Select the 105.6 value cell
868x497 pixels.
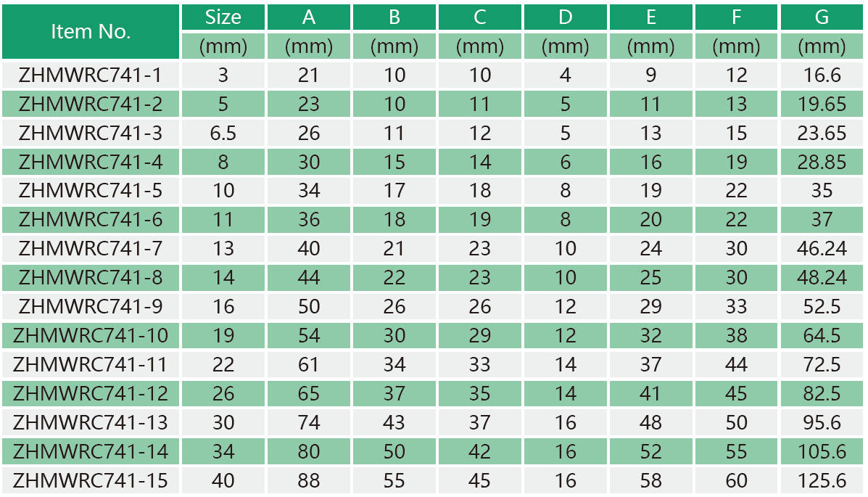click(x=822, y=451)
